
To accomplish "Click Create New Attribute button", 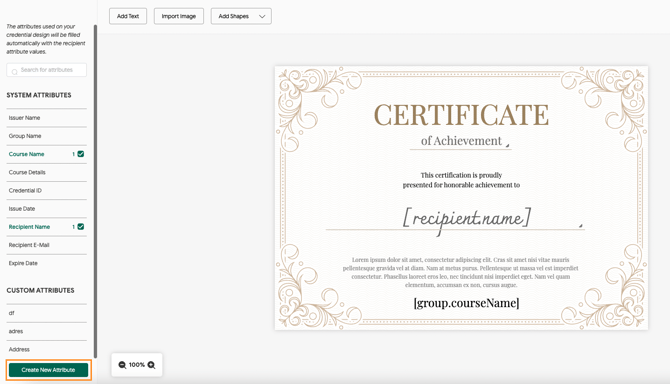I will click(x=48, y=370).
